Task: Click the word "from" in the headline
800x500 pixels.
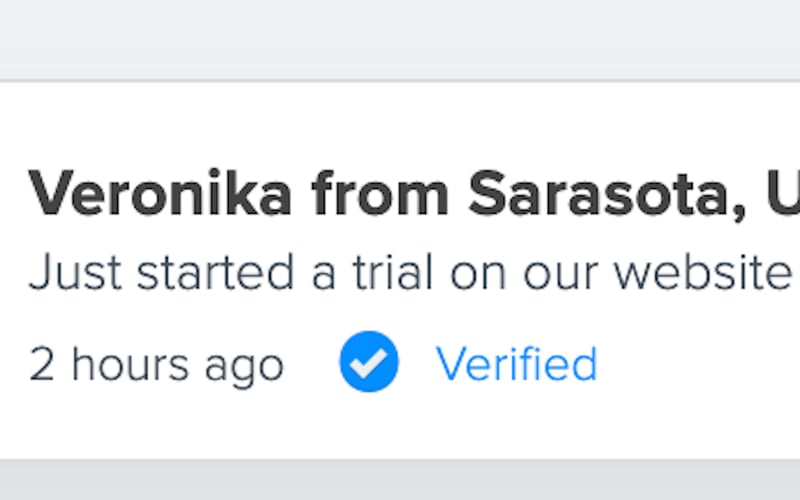Action: (380, 194)
